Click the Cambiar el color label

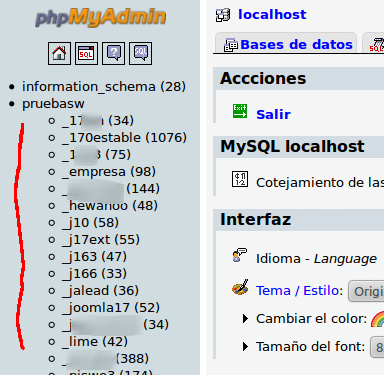[x=311, y=319]
